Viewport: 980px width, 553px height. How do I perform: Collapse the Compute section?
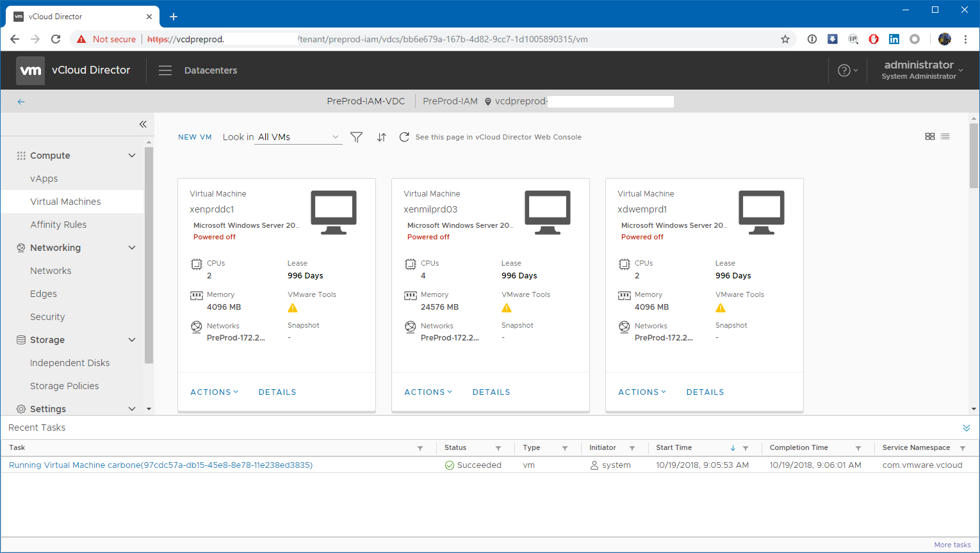click(x=132, y=156)
